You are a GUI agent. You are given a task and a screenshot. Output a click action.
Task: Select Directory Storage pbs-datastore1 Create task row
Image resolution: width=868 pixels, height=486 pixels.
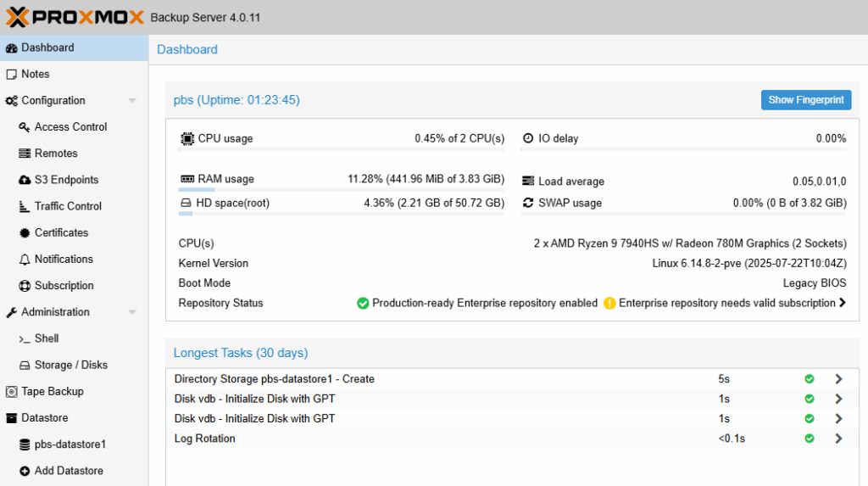[x=274, y=379]
